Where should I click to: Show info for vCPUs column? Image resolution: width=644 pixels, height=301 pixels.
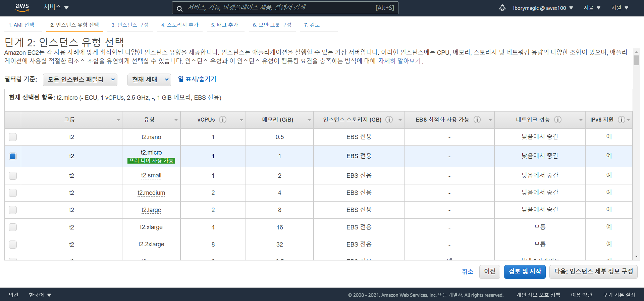point(223,120)
